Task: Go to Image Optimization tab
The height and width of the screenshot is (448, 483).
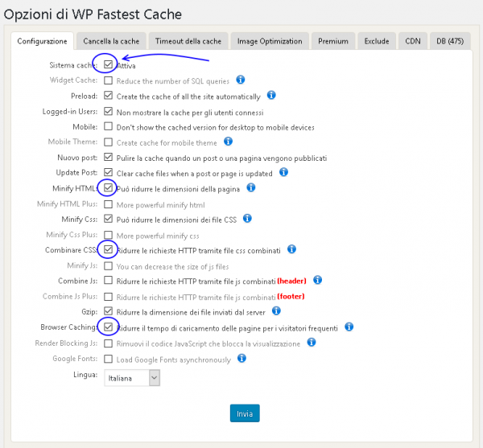Action: [x=270, y=41]
